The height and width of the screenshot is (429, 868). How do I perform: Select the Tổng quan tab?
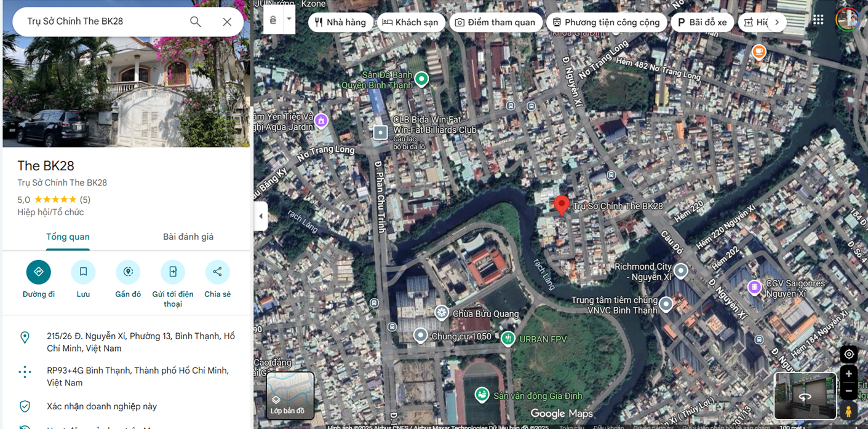68,237
